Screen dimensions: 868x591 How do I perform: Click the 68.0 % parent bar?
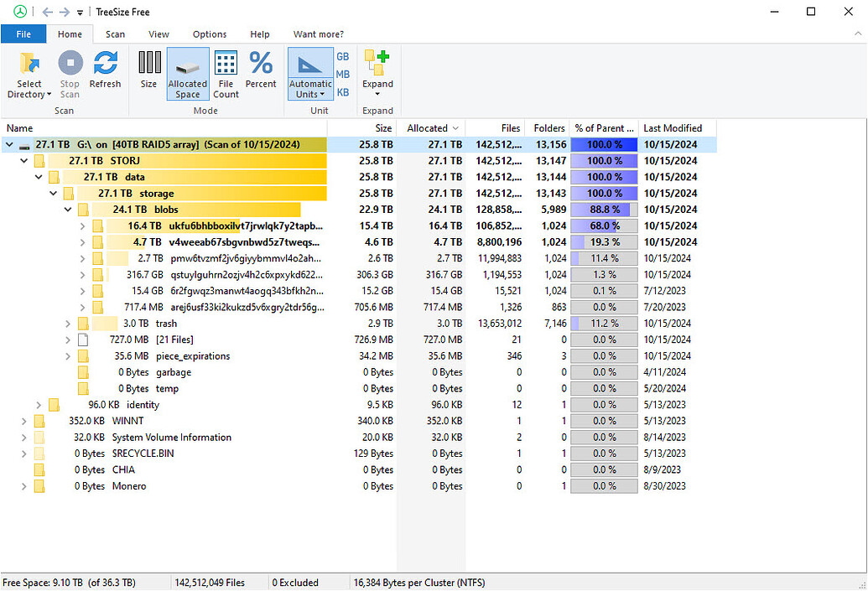604,226
